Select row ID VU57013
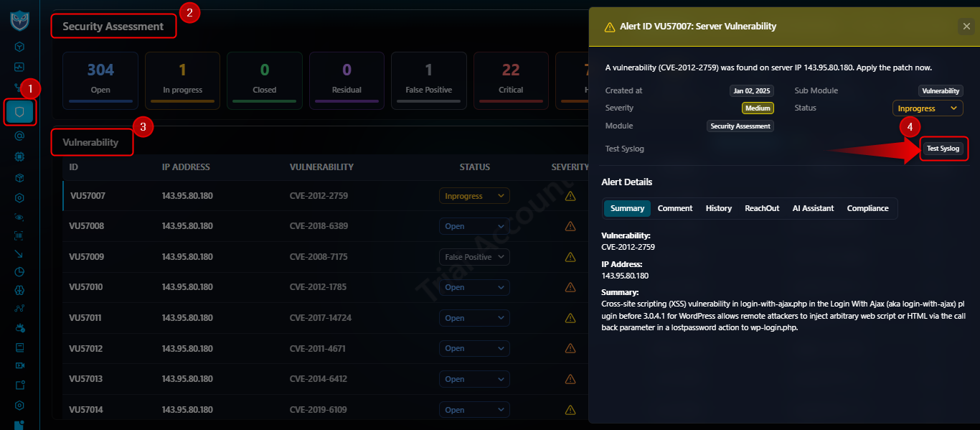 click(x=86, y=379)
